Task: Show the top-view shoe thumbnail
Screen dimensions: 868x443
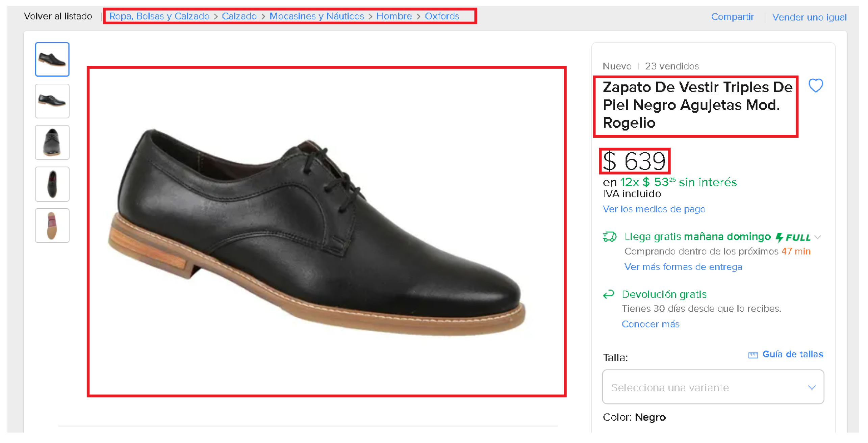Action: pos(52,184)
